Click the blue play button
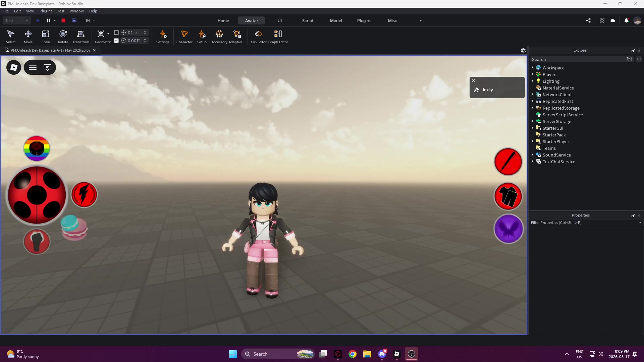Viewport: 644px width, 362px height. (38, 20)
